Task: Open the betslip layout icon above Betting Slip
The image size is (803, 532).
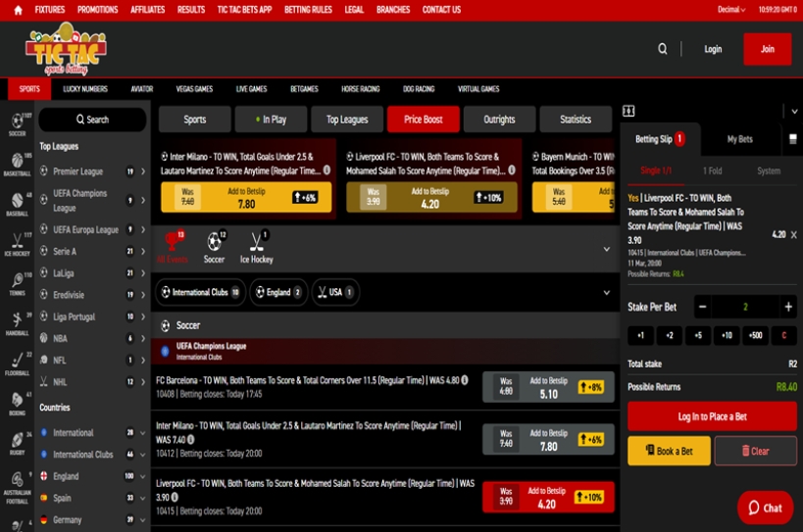Action: coord(628,111)
